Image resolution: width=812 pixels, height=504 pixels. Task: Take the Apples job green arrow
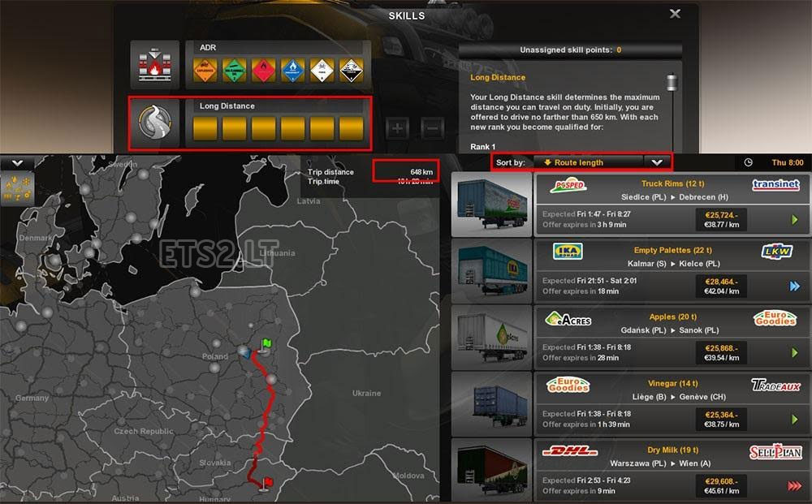pyautogui.click(x=795, y=353)
